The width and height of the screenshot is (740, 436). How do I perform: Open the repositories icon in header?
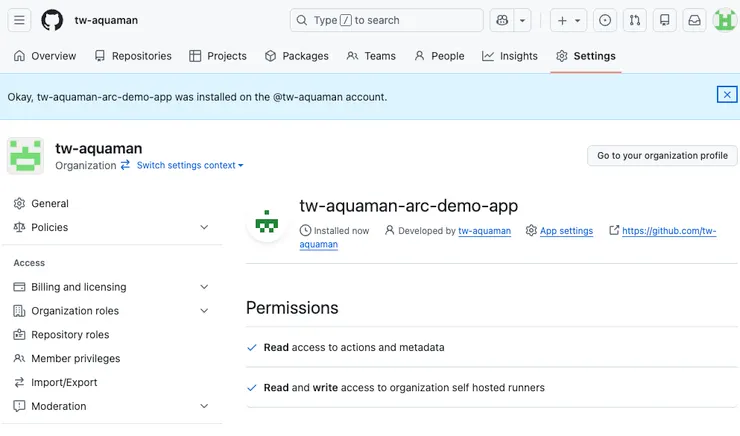click(x=665, y=20)
